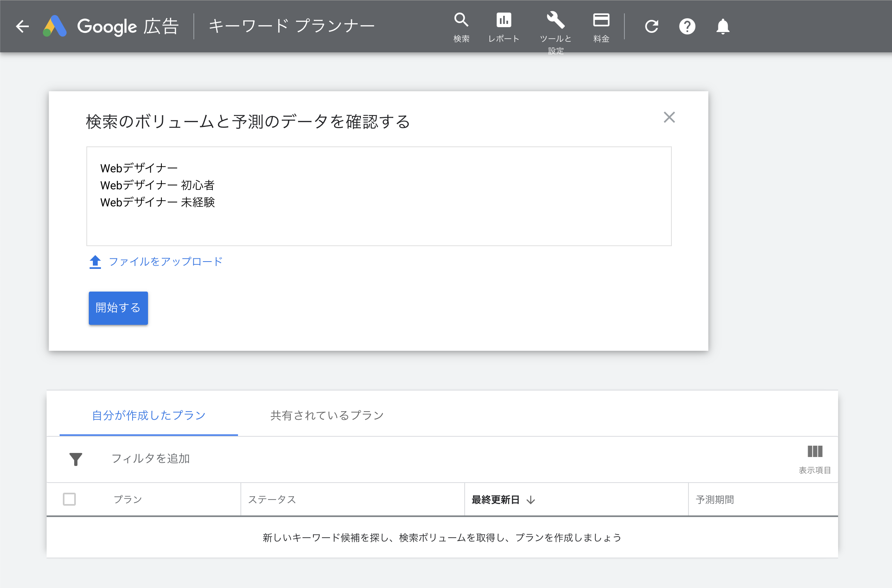Focus the keyword entry text area
892x588 pixels.
[x=379, y=196]
